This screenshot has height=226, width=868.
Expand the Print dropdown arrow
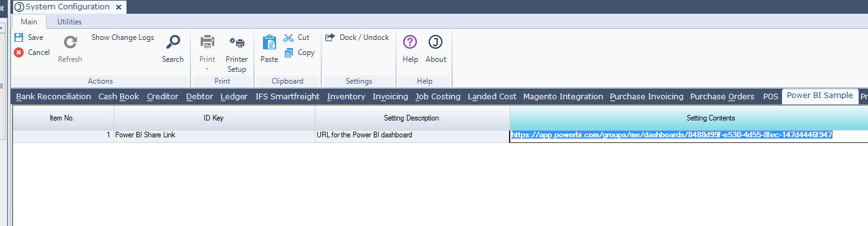tap(207, 69)
